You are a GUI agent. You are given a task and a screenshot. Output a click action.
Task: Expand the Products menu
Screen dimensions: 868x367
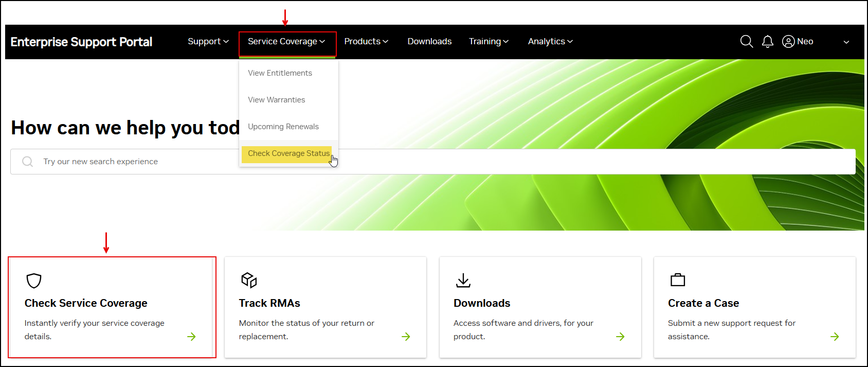coord(366,42)
